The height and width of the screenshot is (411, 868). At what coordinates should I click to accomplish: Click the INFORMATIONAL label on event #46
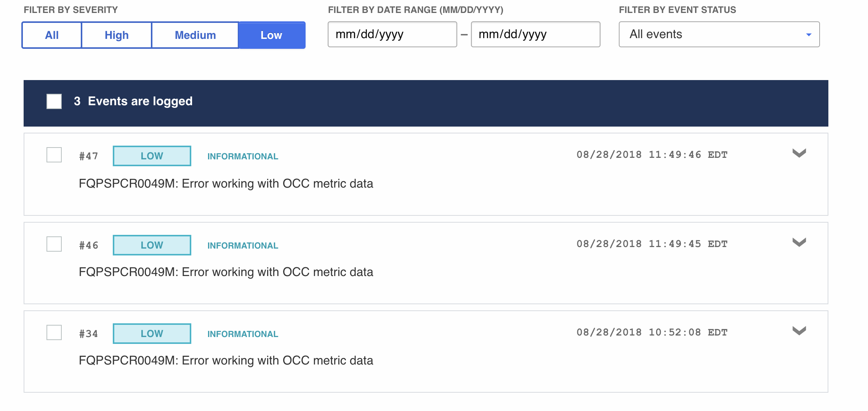click(242, 245)
